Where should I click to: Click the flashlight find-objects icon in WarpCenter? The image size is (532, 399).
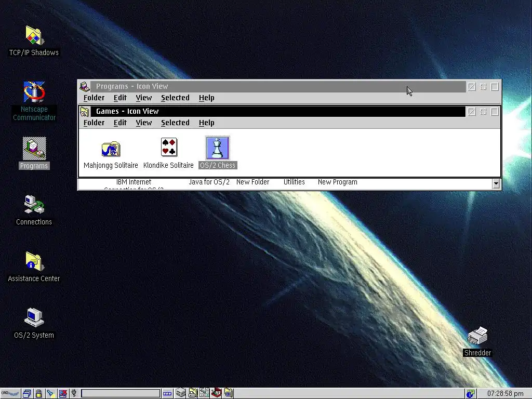coord(50,394)
